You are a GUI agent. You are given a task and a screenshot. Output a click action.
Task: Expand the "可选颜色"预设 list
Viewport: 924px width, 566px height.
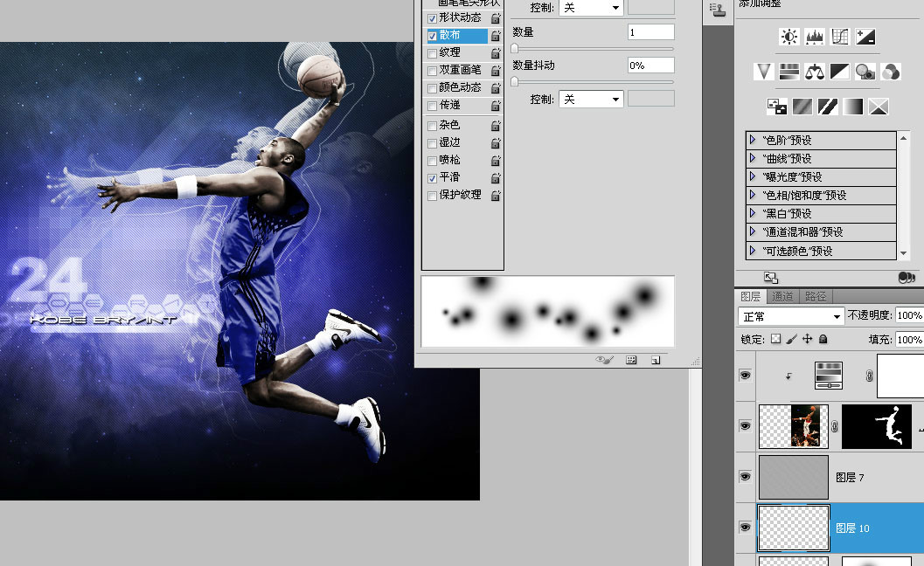[x=753, y=251]
